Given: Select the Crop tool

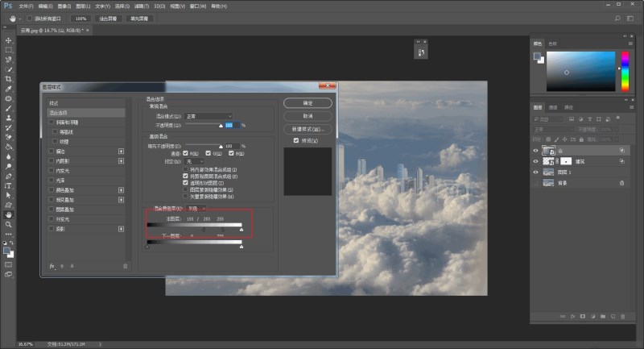Looking at the screenshot, I should click(x=9, y=79).
